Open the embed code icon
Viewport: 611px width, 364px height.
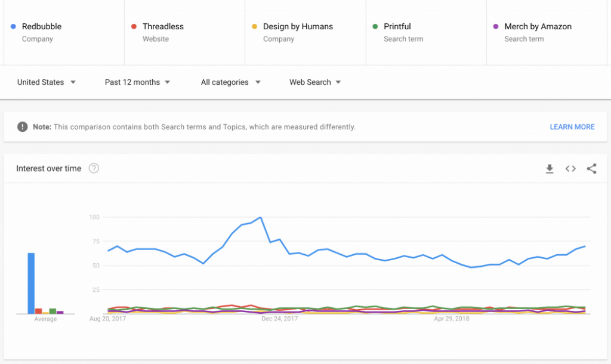(570, 169)
